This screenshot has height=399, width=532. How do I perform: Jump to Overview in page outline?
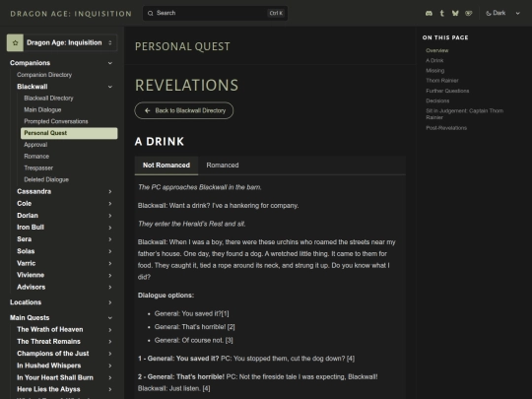coord(437,50)
